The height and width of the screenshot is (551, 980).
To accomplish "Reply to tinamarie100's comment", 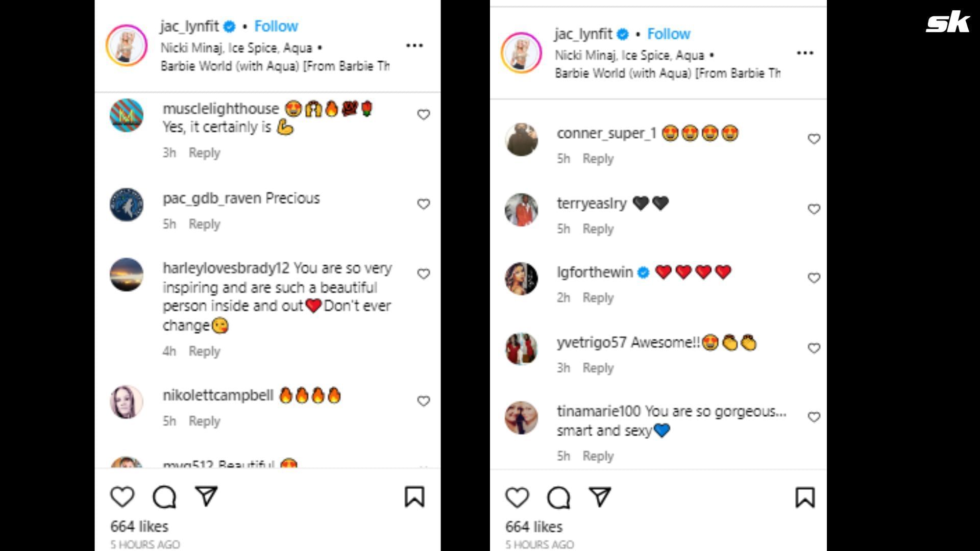I will 598,456.
